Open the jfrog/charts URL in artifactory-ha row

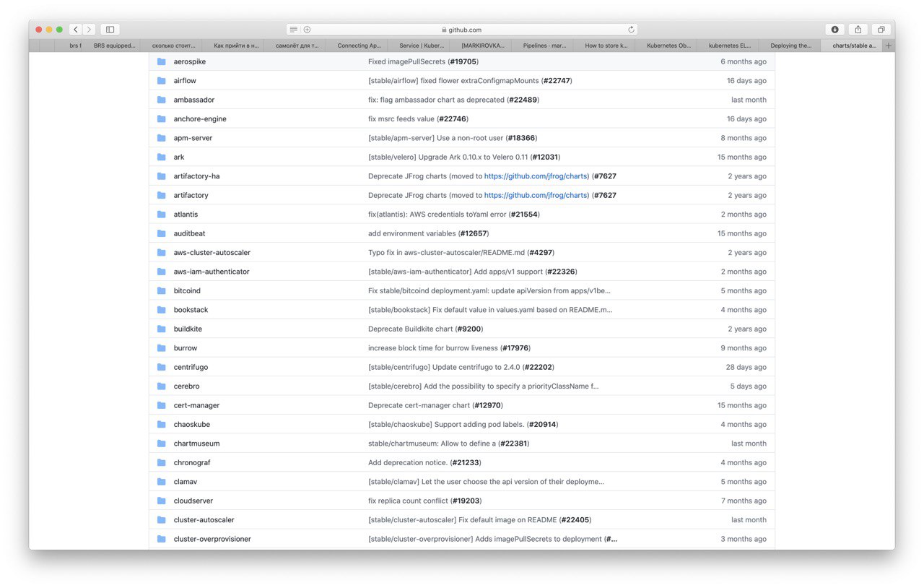pos(536,176)
